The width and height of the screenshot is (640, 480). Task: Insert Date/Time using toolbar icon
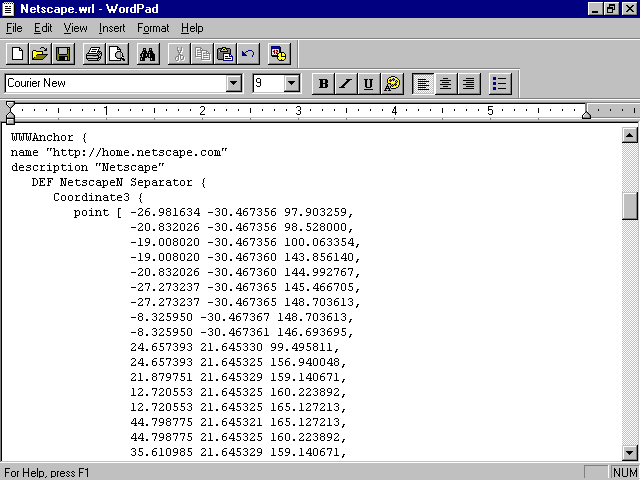[279, 54]
